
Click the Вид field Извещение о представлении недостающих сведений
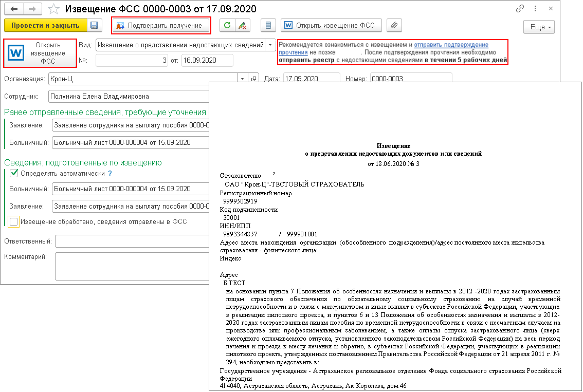tap(180, 45)
